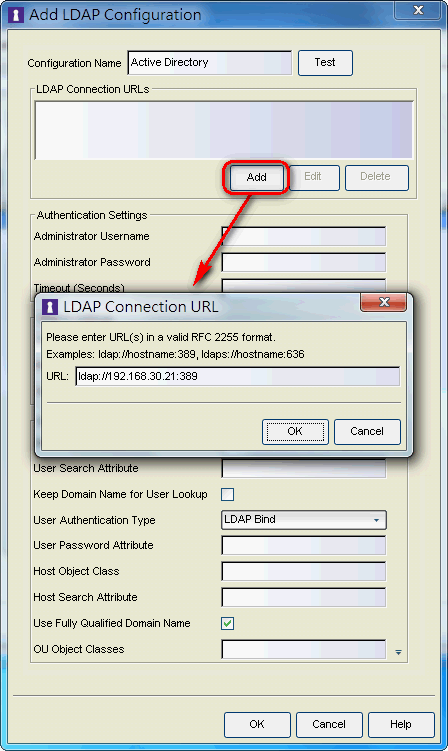Click the small arrow beside OU Object Classes
The width and height of the screenshot is (448, 751).
pyautogui.click(x=398, y=652)
